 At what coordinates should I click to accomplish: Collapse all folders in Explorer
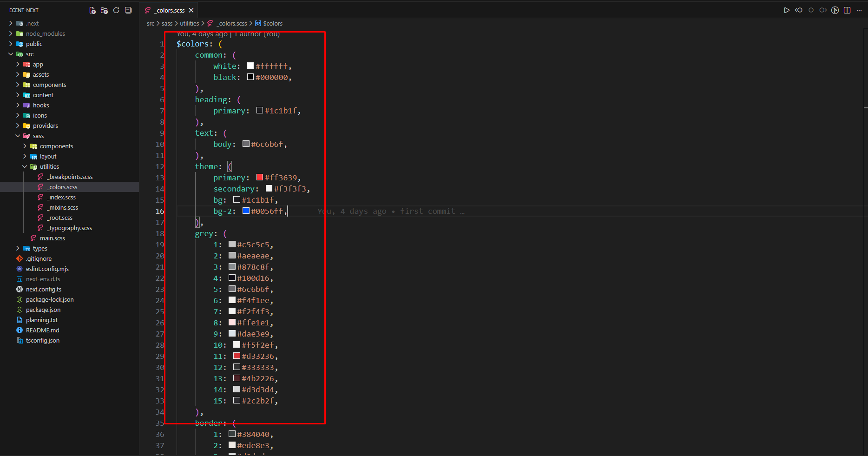128,10
